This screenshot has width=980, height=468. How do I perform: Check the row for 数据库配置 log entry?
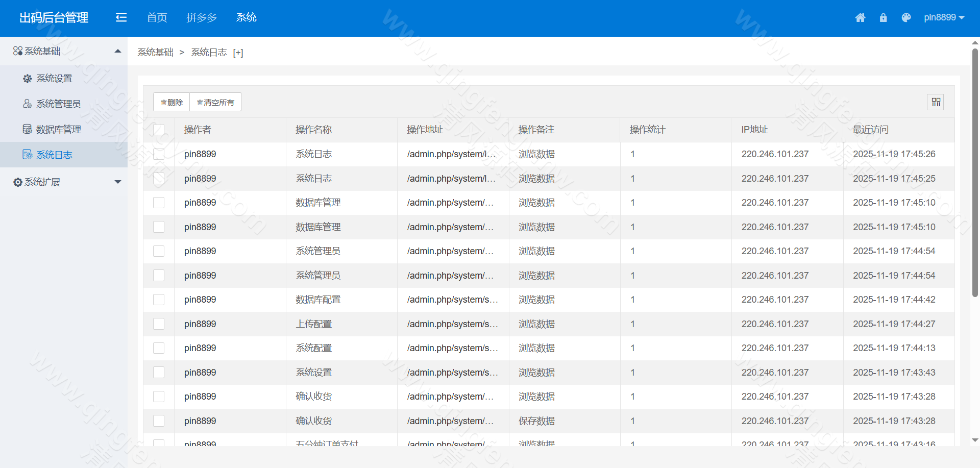[159, 300]
